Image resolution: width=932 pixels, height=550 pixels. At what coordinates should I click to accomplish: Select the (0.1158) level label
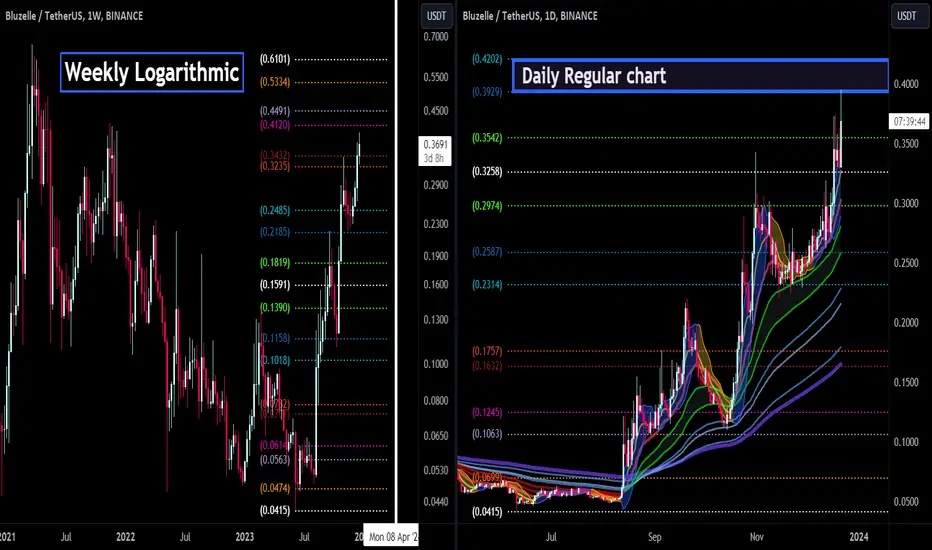[276, 338]
